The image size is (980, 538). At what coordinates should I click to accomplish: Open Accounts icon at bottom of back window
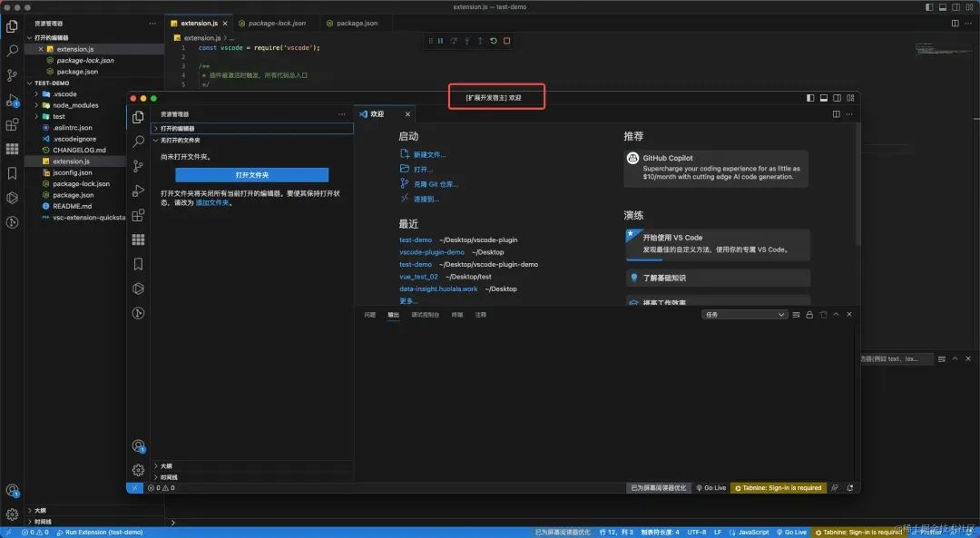coord(12,491)
